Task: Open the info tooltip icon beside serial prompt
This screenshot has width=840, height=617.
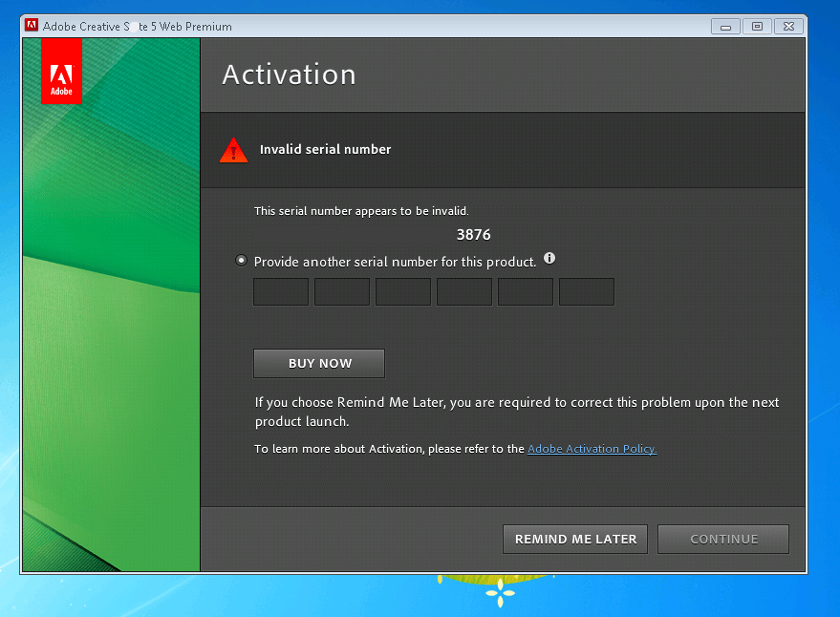Action: [549, 258]
